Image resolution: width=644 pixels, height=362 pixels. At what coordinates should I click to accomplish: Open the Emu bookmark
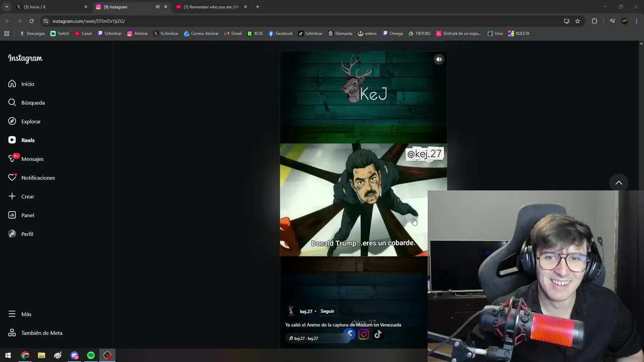point(495,34)
